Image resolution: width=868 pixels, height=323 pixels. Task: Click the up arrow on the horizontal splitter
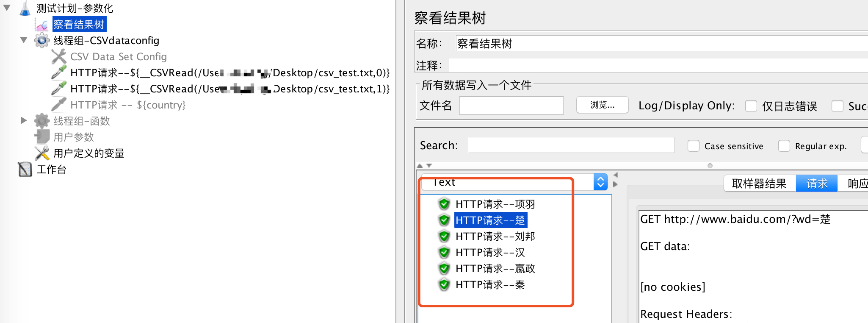[420, 166]
